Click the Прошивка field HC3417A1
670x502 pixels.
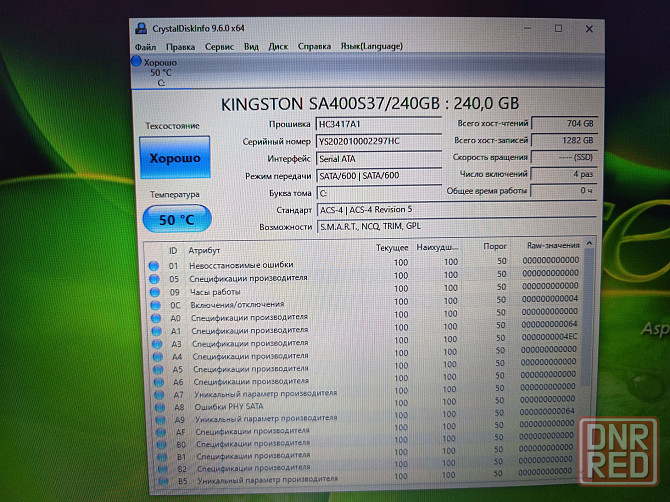click(x=379, y=124)
